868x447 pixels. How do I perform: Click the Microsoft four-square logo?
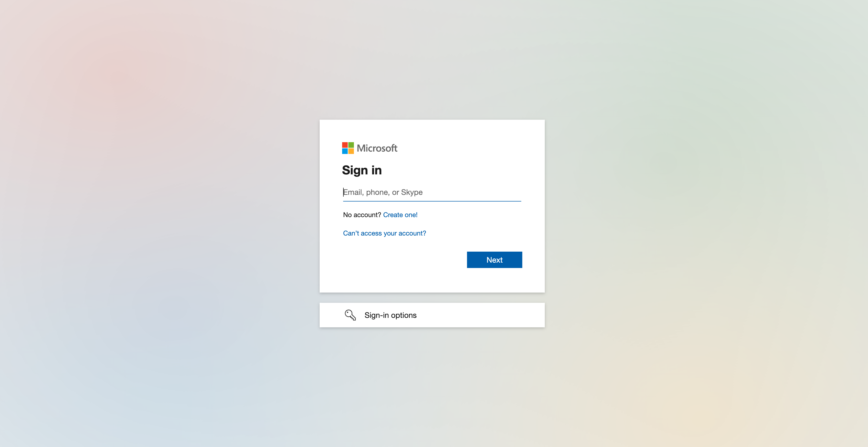[348, 148]
